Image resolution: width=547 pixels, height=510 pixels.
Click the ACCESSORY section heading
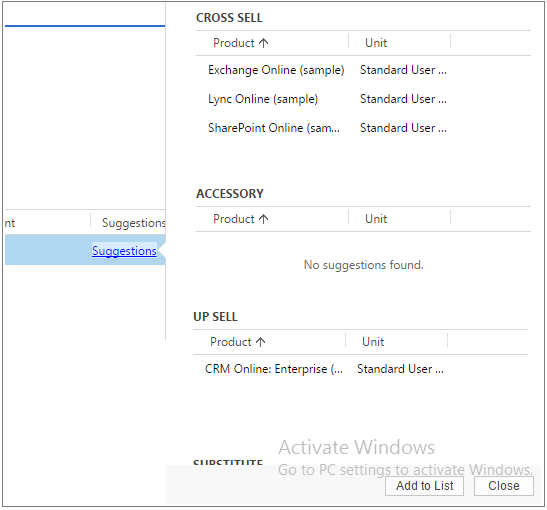(x=230, y=194)
